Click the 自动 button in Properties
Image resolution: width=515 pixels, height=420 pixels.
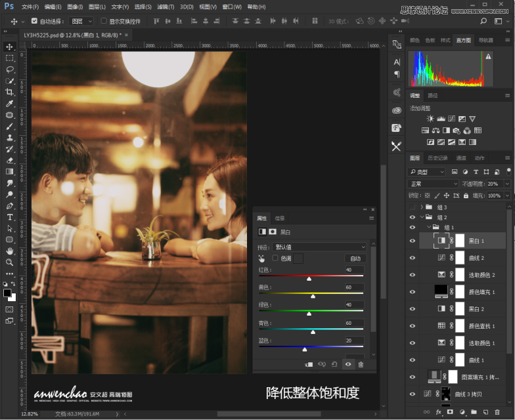[x=355, y=259]
